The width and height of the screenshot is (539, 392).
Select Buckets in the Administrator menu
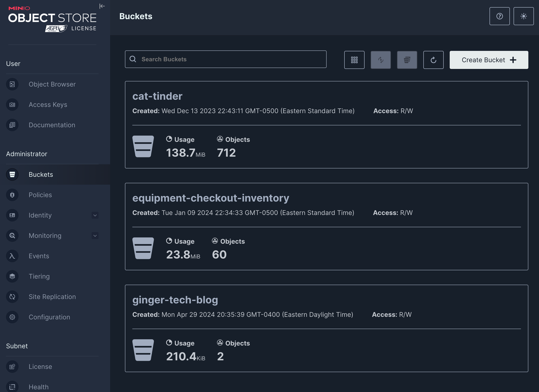pyautogui.click(x=40, y=174)
